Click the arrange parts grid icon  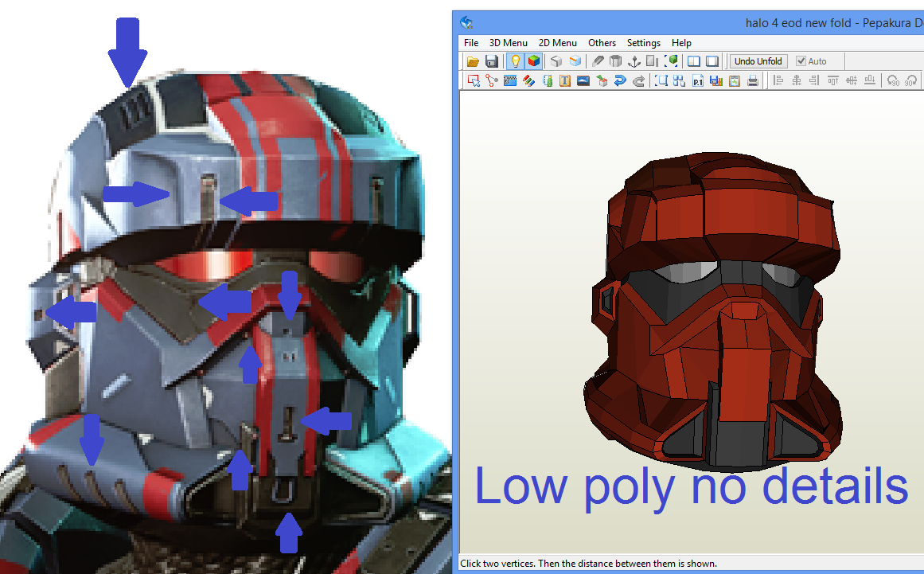tap(680, 80)
